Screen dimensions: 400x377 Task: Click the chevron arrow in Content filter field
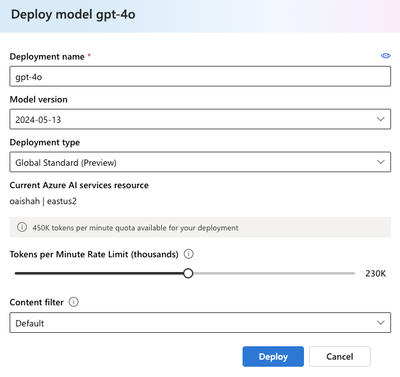(x=381, y=322)
